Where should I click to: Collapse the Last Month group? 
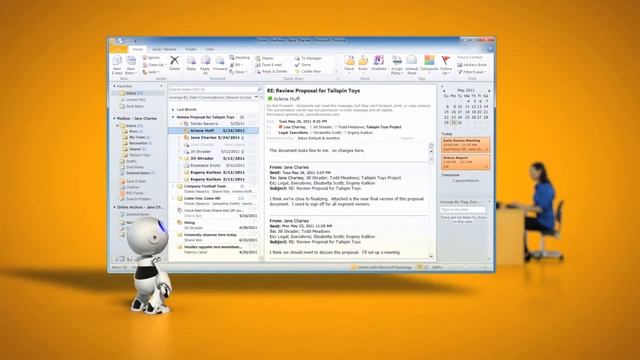(173, 109)
